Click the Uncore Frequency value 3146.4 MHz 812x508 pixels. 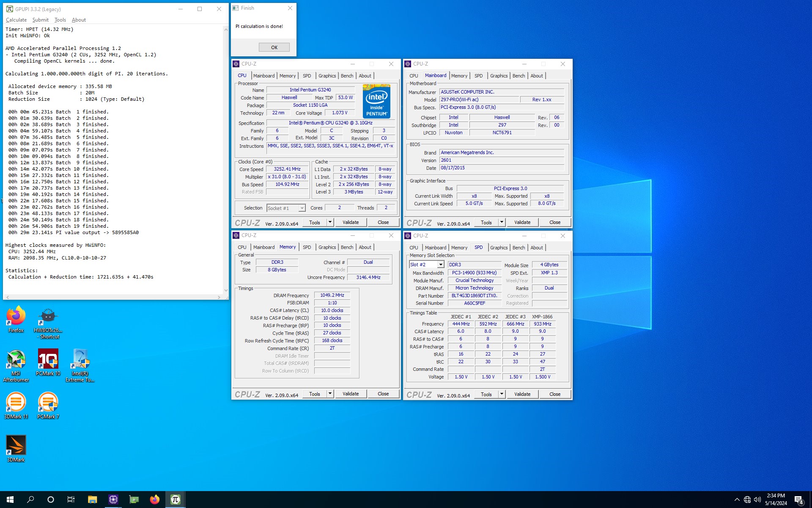click(368, 277)
